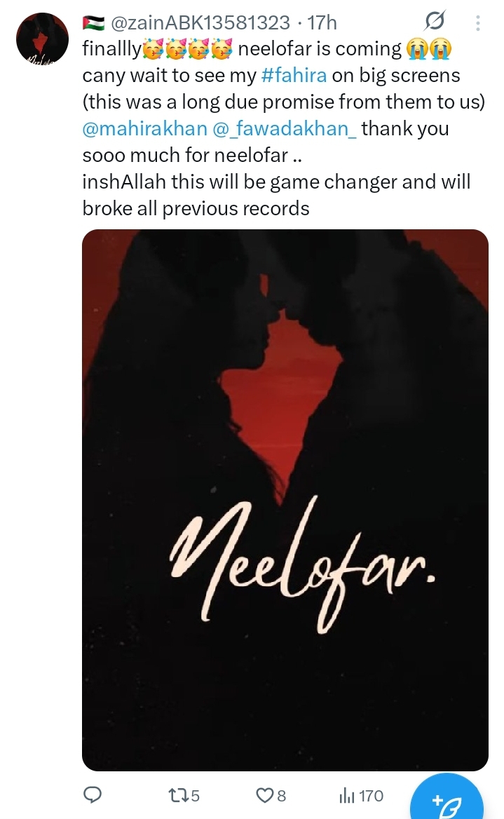Open the Neelofar poster image

[285, 500]
